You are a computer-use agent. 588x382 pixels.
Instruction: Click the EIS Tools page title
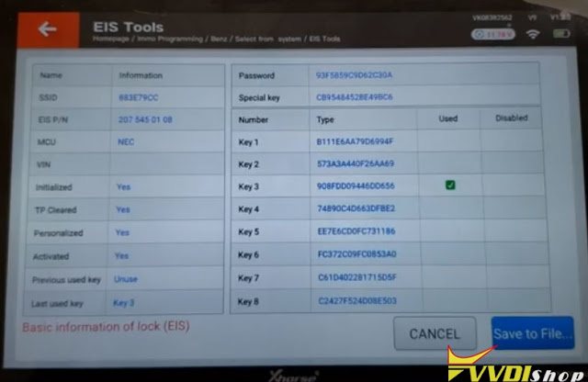click(x=129, y=27)
